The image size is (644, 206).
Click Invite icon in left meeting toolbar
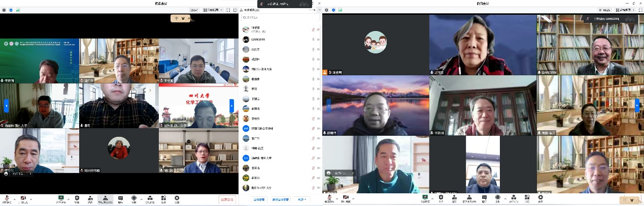click(90, 199)
